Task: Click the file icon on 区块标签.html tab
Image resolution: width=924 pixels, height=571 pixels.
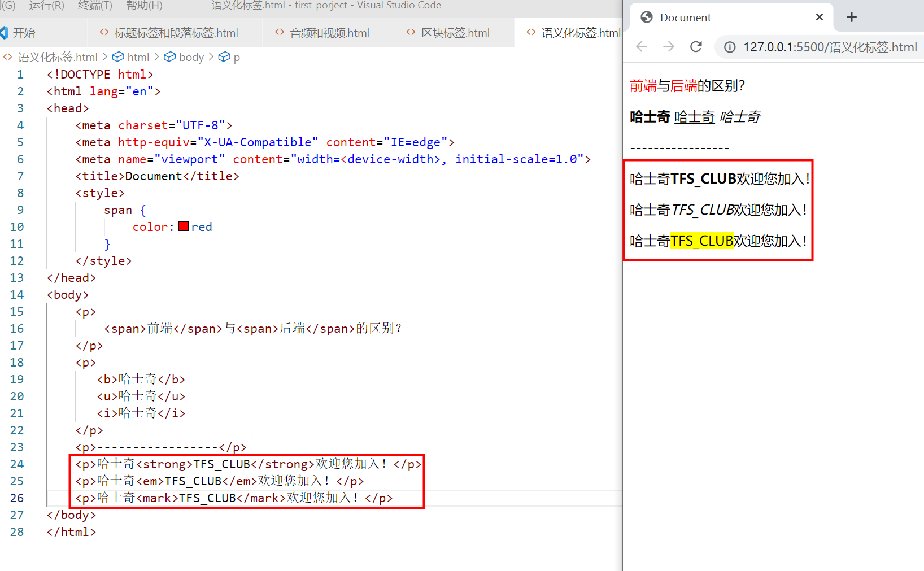Action: (411, 32)
